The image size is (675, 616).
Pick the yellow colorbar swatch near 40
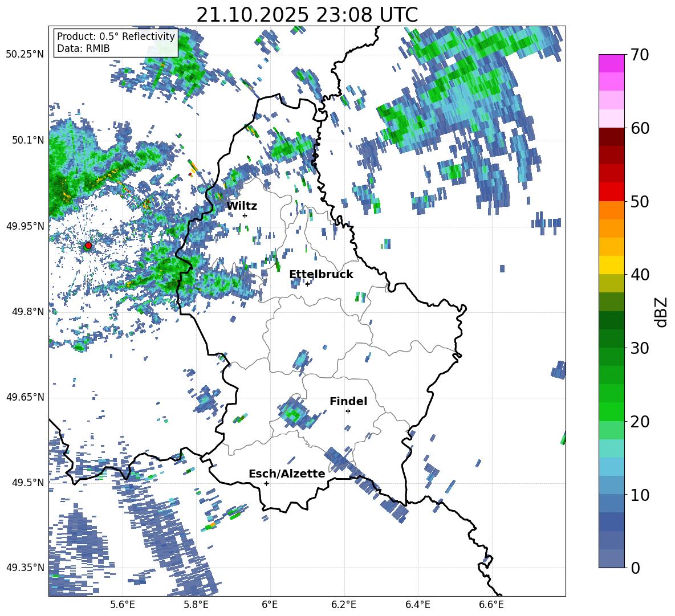pos(611,265)
